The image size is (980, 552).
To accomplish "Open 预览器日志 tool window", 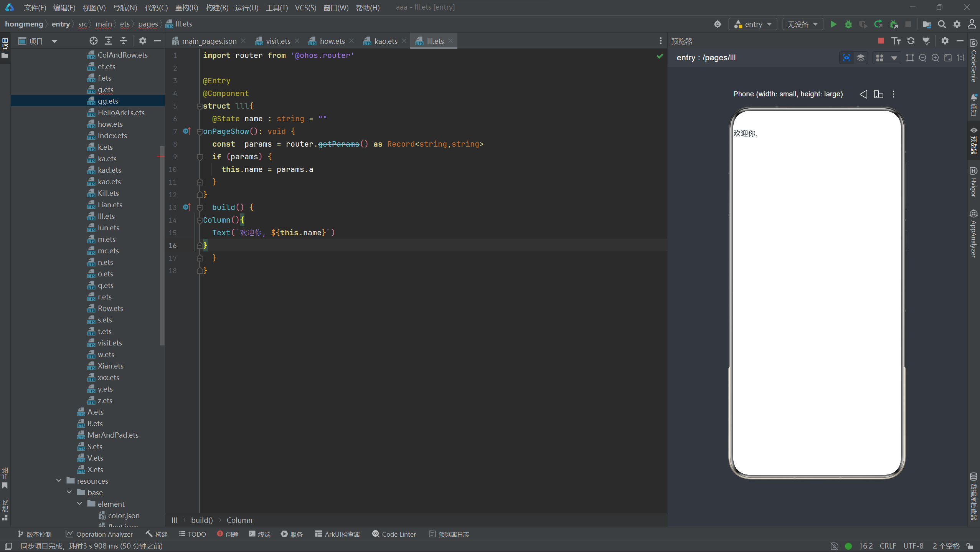I will pyautogui.click(x=449, y=534).
